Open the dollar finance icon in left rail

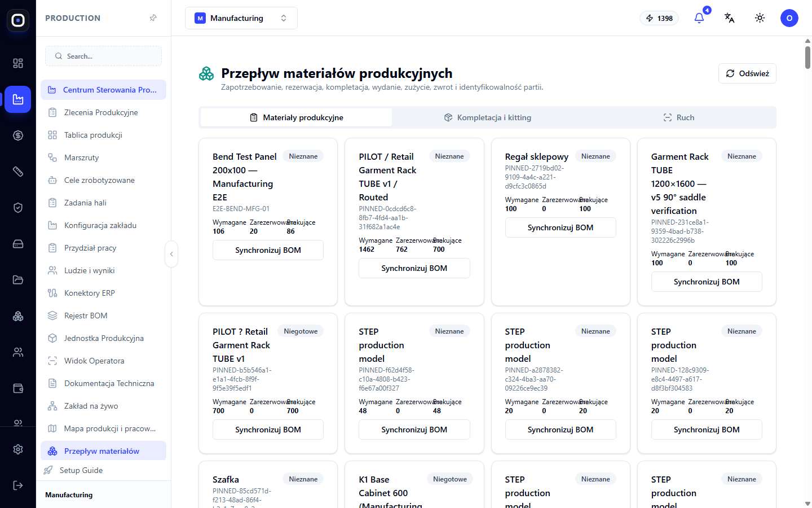coord(18,135)
